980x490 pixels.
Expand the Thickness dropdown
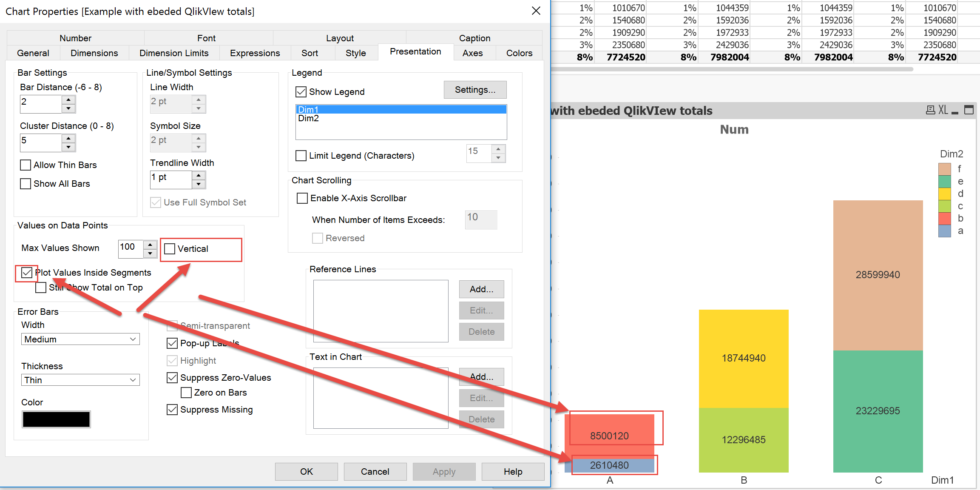click(x=80, y=380)
